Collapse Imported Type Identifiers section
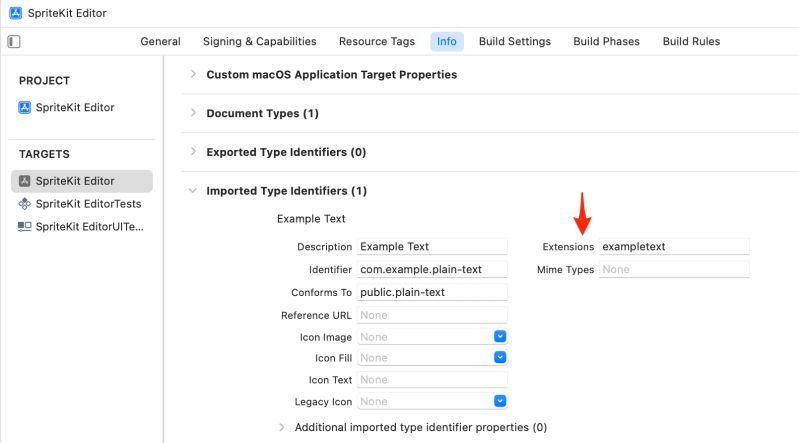 pos(193,190)
